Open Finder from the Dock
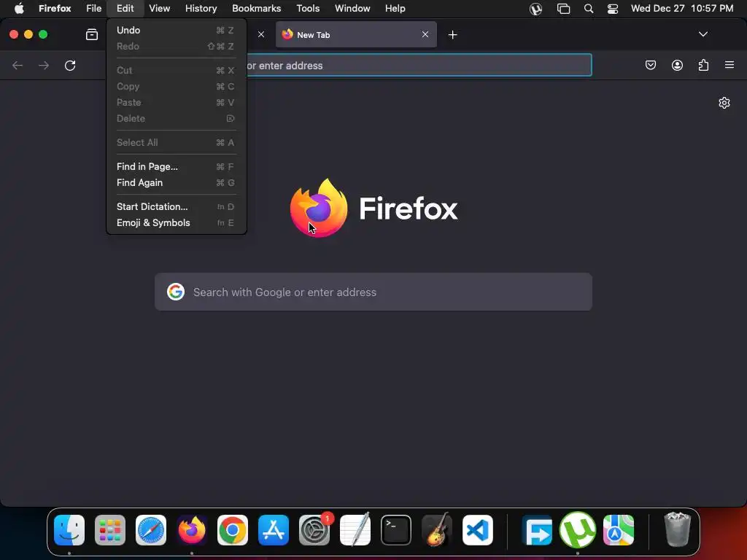This screenshot has width=747, height=560. [69, 530]
